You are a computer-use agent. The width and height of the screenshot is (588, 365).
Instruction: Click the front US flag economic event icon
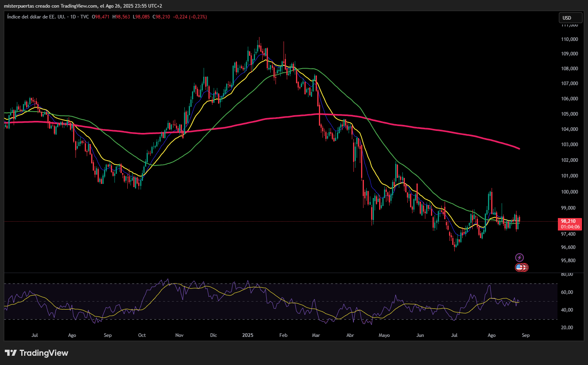pos(519,267)
